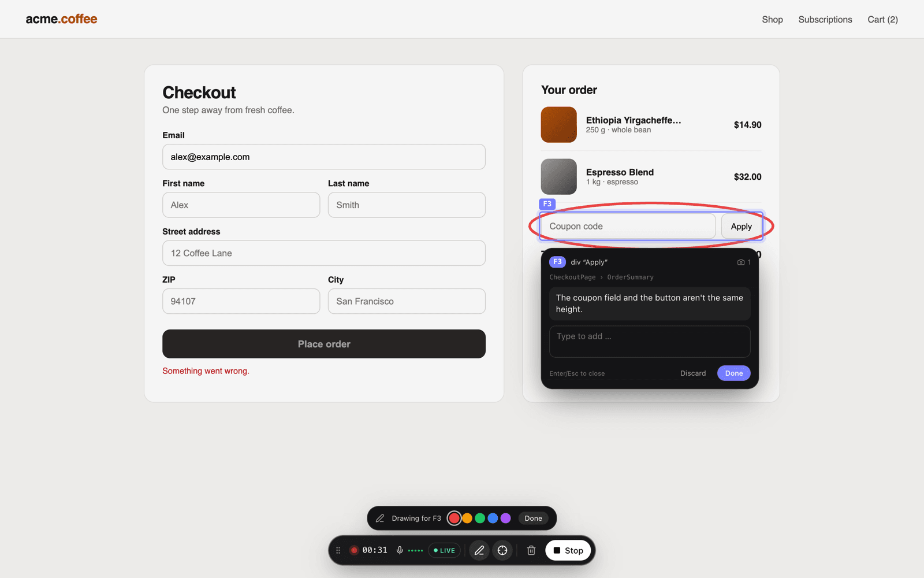The height and width of the screenshot is (578, 924).
Task: Pick the purple drawing color
Action: [506, 518]
